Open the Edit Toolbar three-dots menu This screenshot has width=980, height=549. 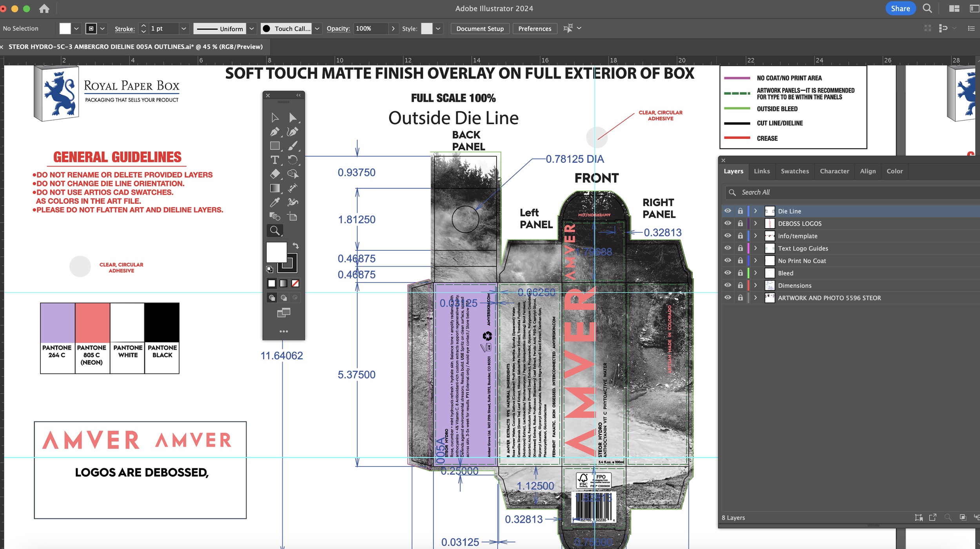pos(284,332)
